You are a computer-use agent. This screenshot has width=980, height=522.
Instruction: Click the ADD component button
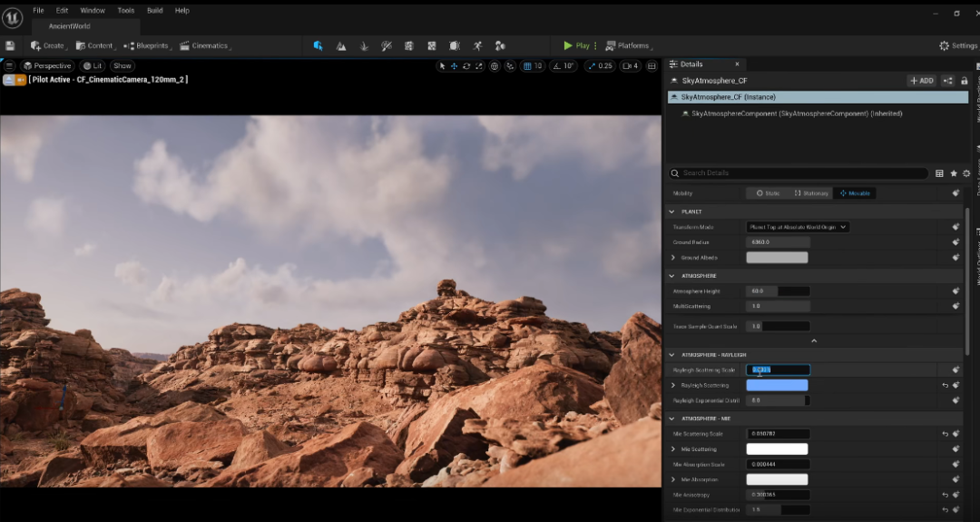(921, 81)
